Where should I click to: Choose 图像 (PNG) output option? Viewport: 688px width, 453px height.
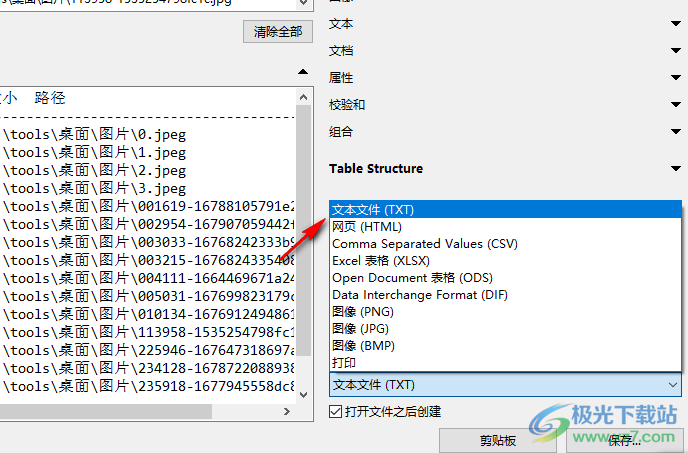pyautogui.click(x=505, y=312)
